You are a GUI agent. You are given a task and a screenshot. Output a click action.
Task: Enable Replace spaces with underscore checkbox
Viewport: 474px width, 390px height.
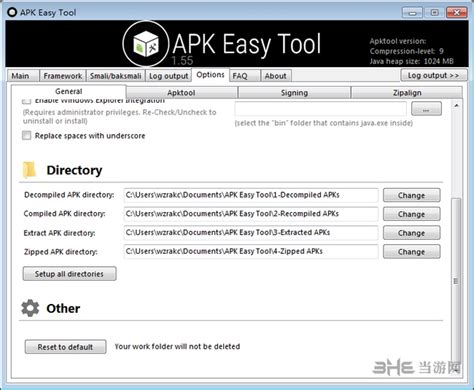tap(26, 135)
